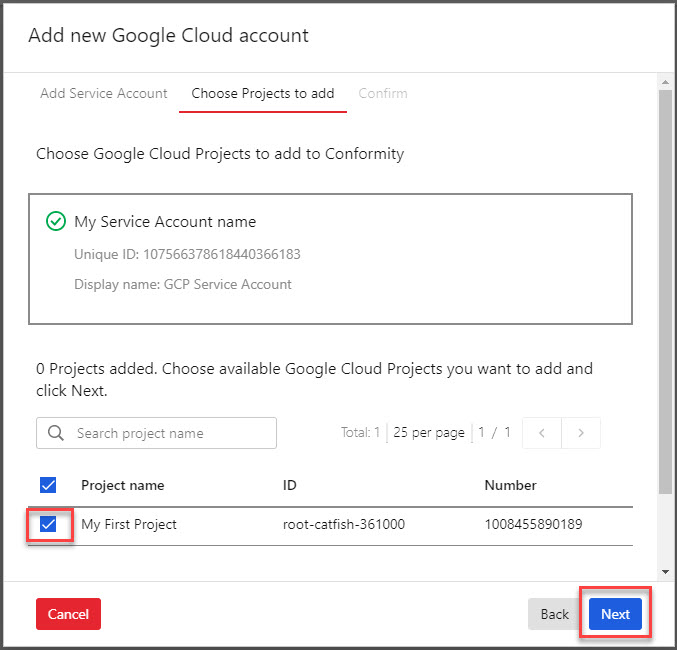The width and height of the screenshot is (677, 650).
Task: Click the green checkmark service account icon
Action: pos(56,222)
